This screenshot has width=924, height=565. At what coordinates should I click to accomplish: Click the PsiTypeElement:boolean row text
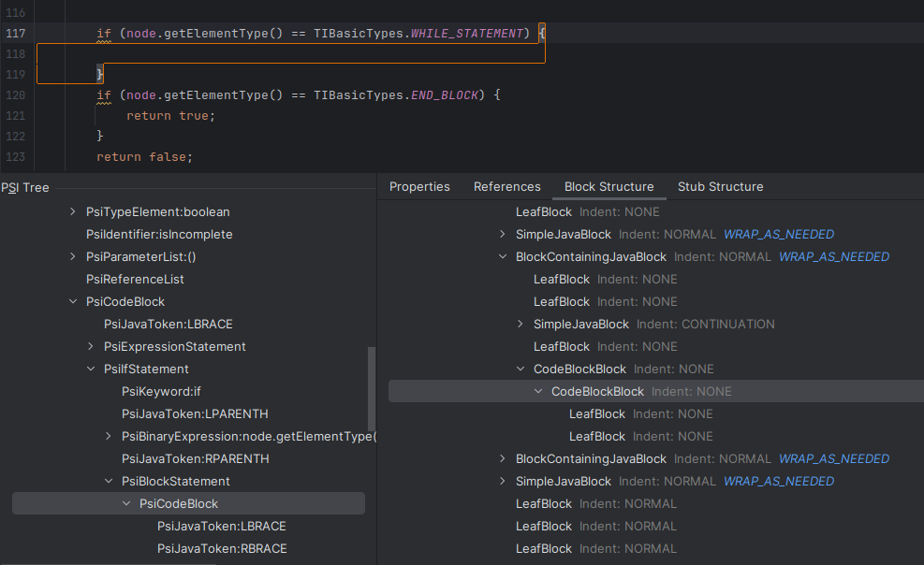tap(158, 211)
